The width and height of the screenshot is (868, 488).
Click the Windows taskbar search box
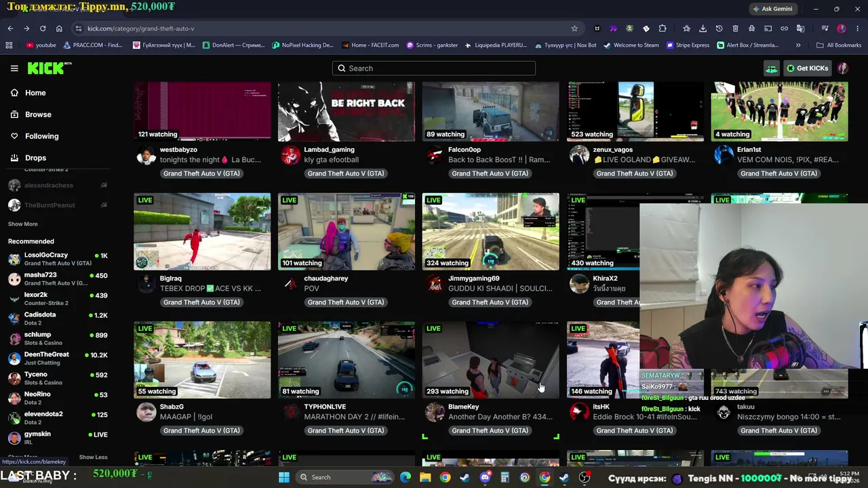[345, 477]
